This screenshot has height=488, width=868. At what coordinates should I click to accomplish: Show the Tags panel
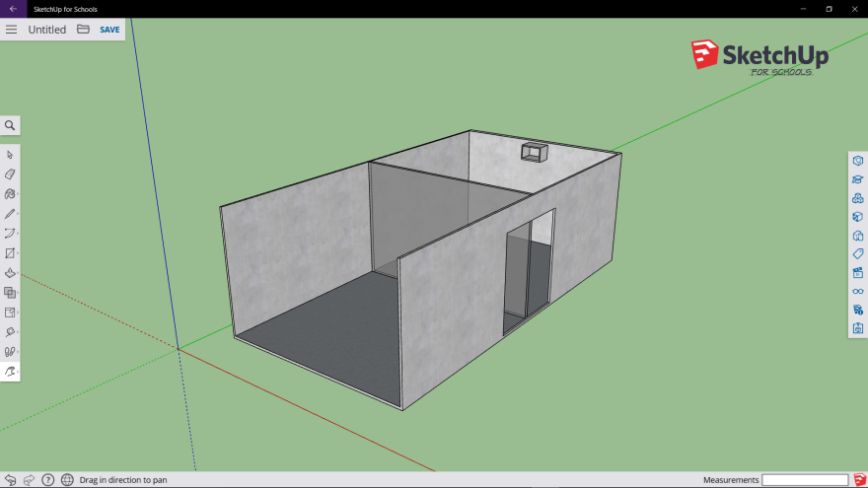(858, 254)
